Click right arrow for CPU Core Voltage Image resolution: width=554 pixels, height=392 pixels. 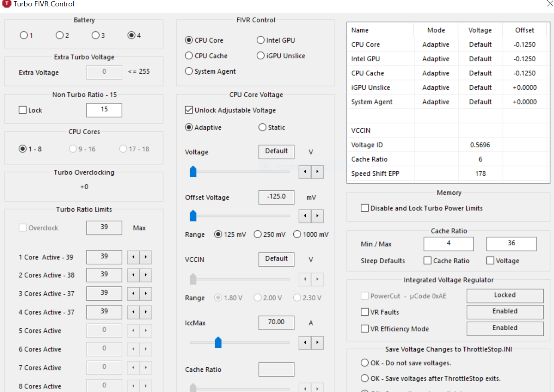317,172
